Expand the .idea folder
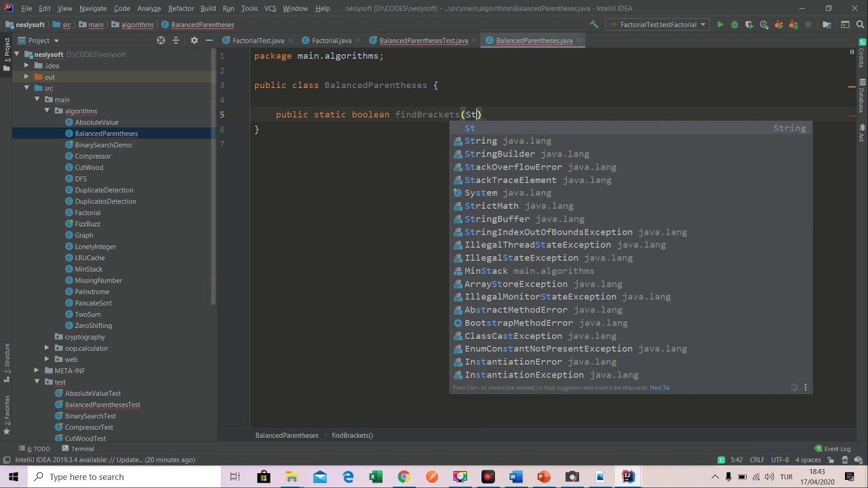This screenshot has width=868, height=488. [x=26, y=66]
